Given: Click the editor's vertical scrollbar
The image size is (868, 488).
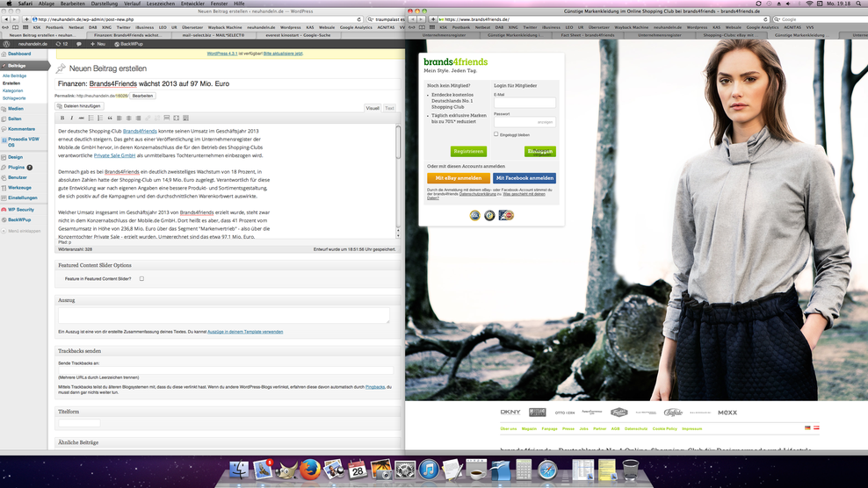Looking at the screenshot, I should point(397,182).
